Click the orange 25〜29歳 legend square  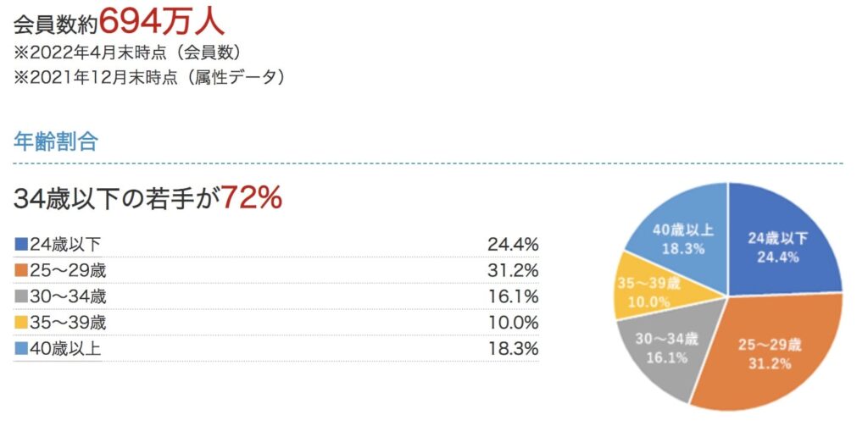click(21, 271)
